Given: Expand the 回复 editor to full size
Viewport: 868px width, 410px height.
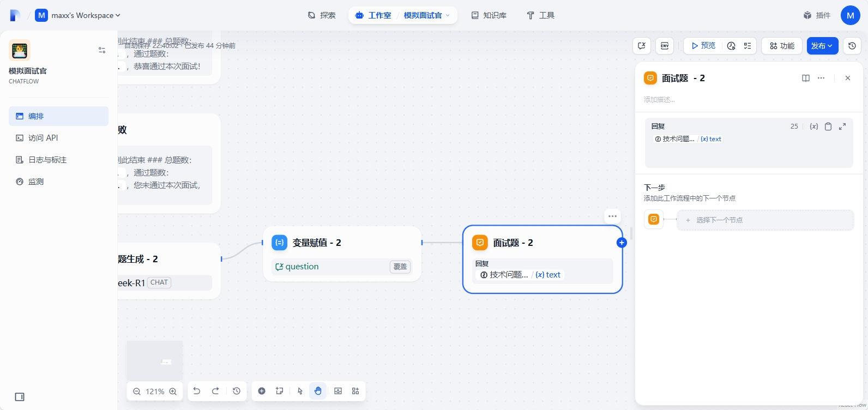Looking at the screenshot, I should pos(842,126).
